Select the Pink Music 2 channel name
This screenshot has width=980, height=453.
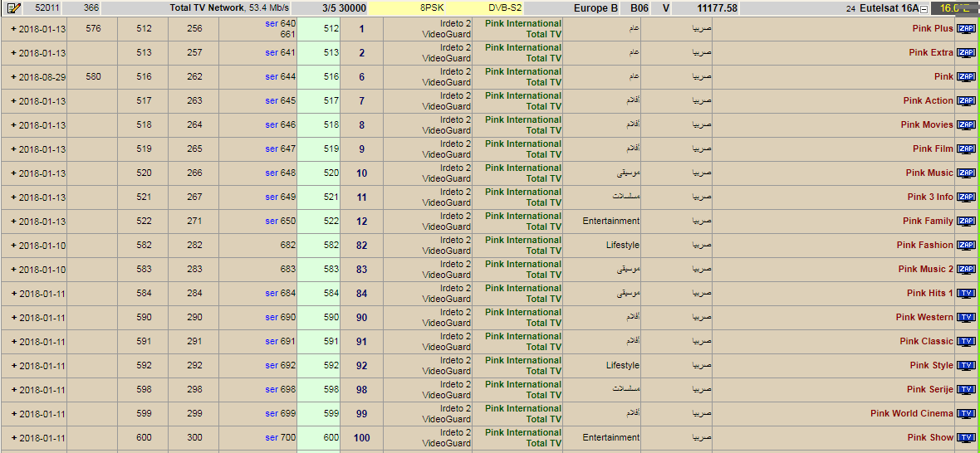click(926, 270)
